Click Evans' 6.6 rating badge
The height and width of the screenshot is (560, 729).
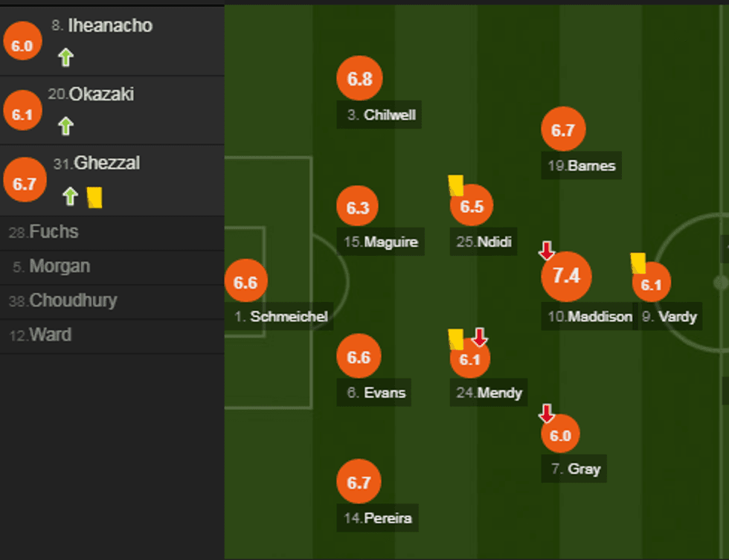(359, 357)
